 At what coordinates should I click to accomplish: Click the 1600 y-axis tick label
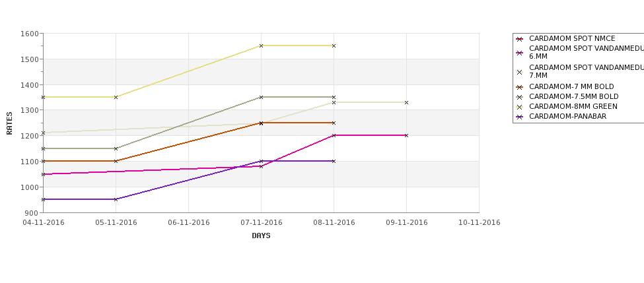coord(29,34)
